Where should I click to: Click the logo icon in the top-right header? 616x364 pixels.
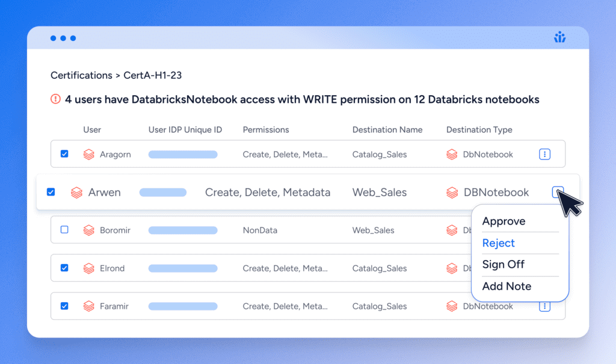click(x=559, y=38)
